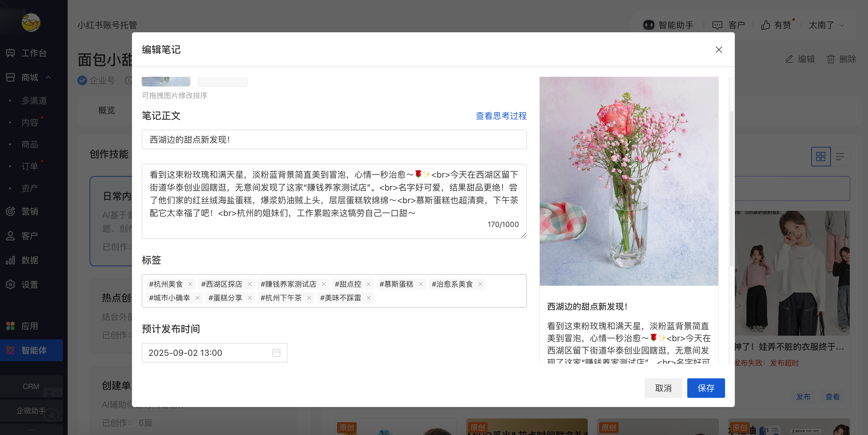The image size is (868, 435).
Task: Click the 保存 save button
Action: coord(706,388)
